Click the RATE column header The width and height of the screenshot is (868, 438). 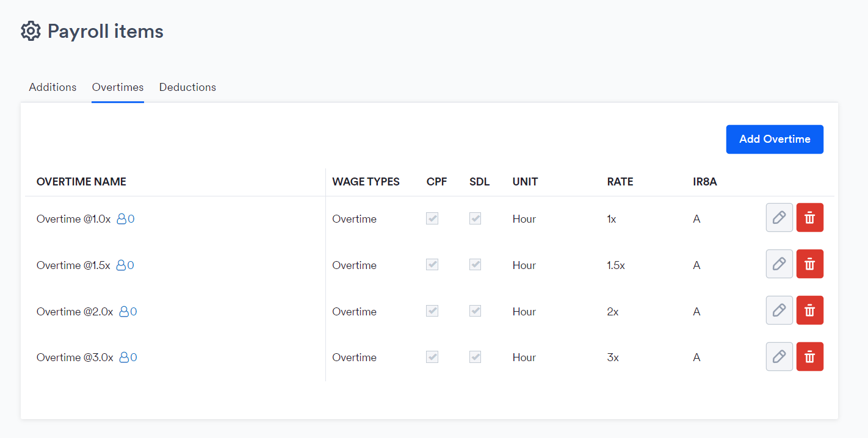(620, 182)
